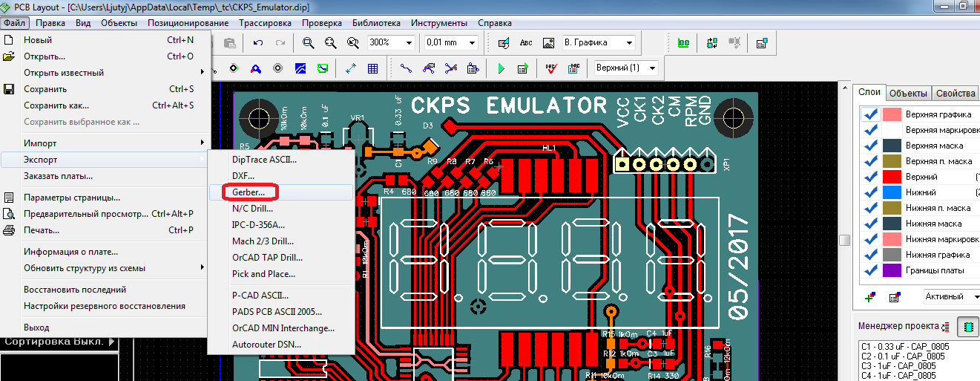
Task: Toggle the Границы платы layer checkbox
Action: [871, 270]
